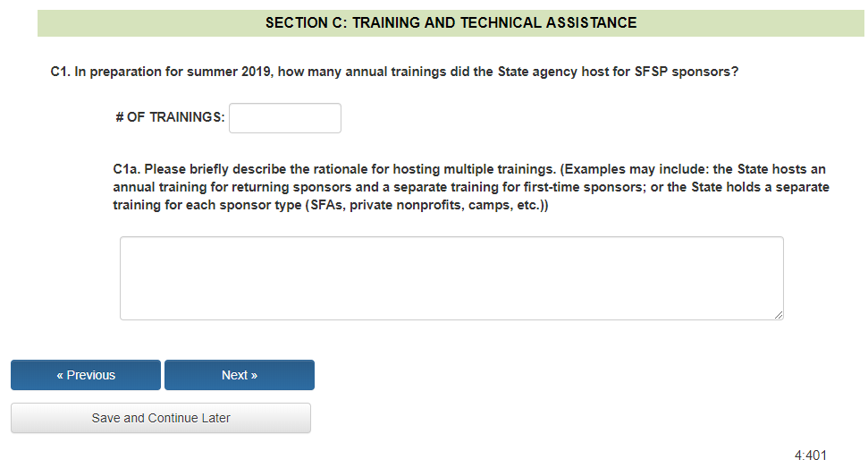Advance with the Next button
Screen dimensions: 868x468
pyautogui.click(x=240, y=375)
